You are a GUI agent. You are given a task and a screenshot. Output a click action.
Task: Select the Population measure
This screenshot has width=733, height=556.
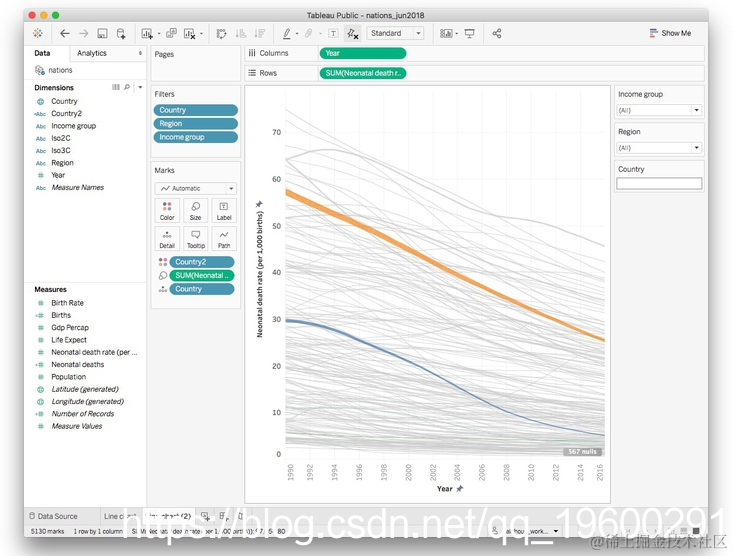click(68, 377)
